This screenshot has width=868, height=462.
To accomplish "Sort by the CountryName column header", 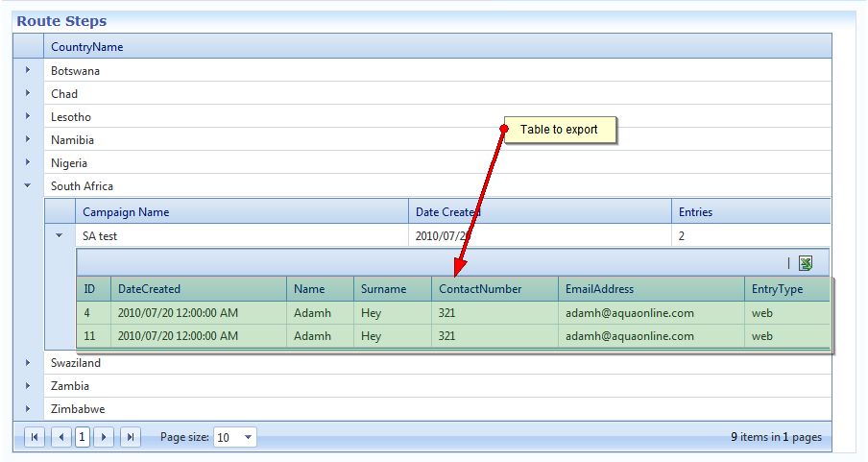I will 87,46.
